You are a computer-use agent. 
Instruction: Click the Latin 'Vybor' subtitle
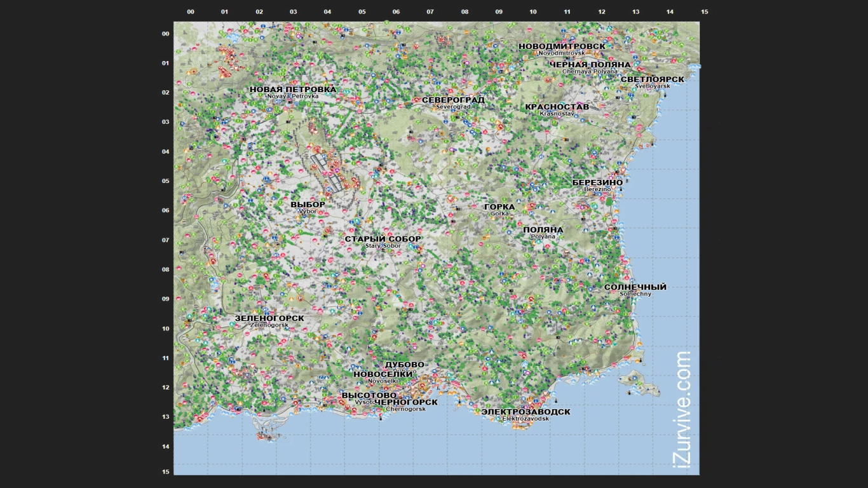point(308,212)
